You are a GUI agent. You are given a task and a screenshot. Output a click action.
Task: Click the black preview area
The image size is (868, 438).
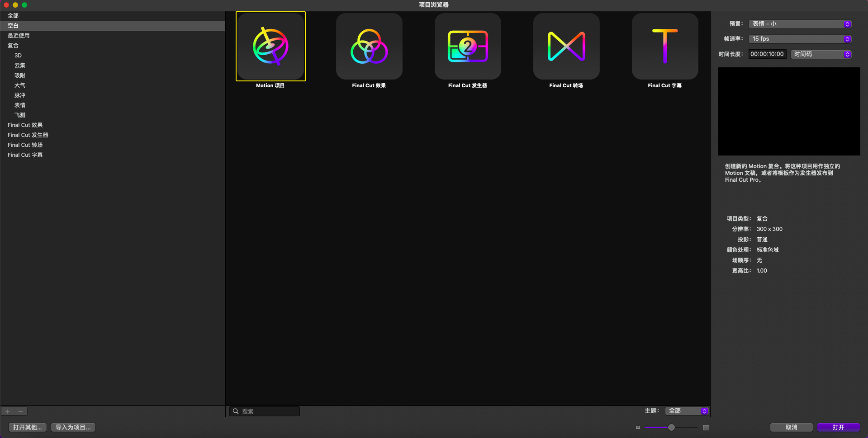point(789,111)
